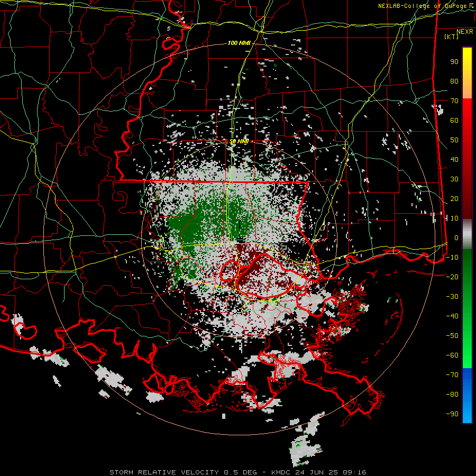Click the -40 value on the velocity scale
The image size is (476, 476).
coord(452,316)
